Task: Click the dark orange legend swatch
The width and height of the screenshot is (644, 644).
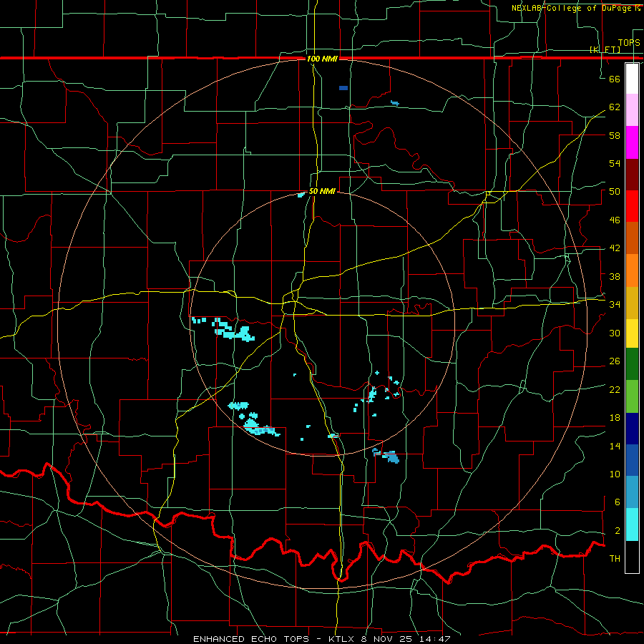Action: point(632,238)
